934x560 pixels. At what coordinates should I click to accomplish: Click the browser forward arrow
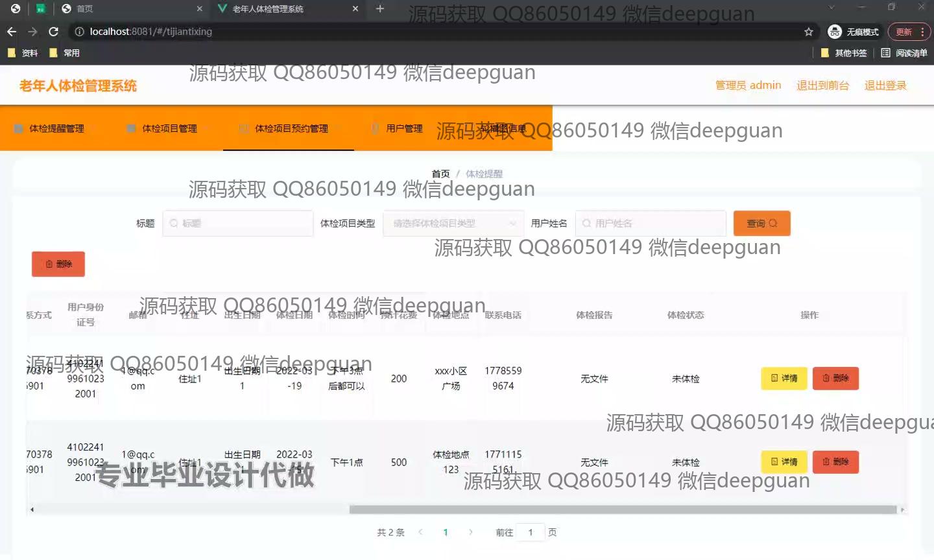point(32,32)
